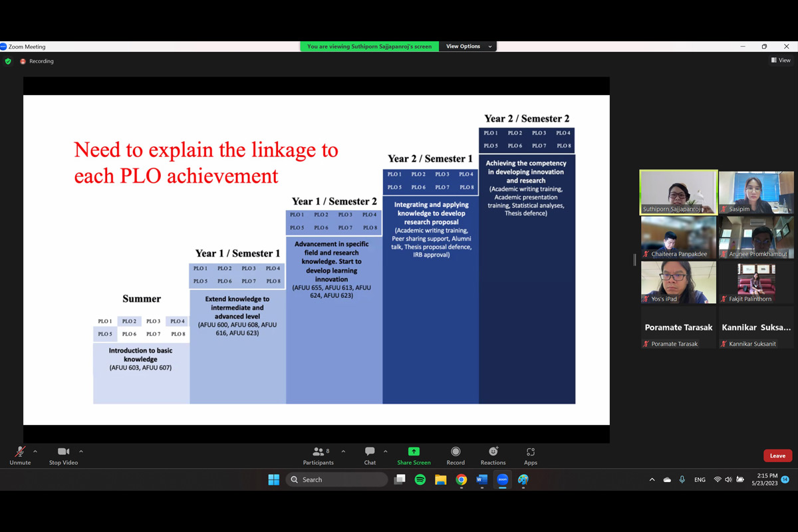Image resolution: width=798 pixels, height=532 pixels.
Task: Open Reactions menu
Action: tap(493, 455)
